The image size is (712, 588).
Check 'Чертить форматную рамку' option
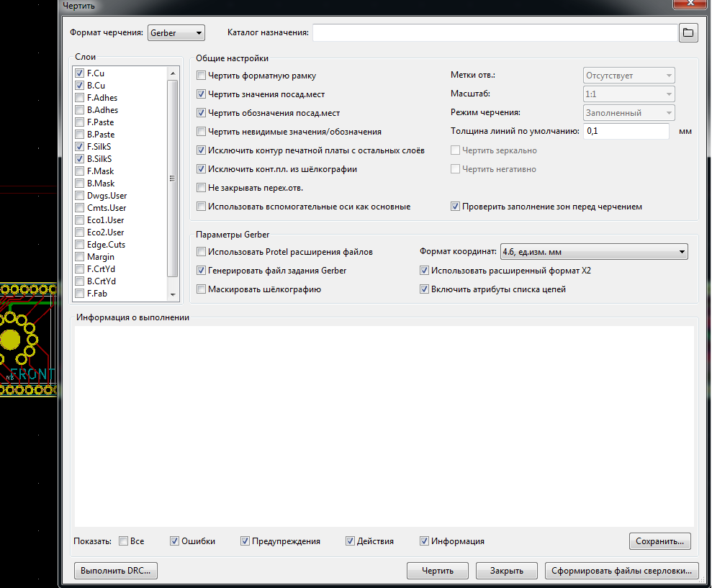coord(202,76)
